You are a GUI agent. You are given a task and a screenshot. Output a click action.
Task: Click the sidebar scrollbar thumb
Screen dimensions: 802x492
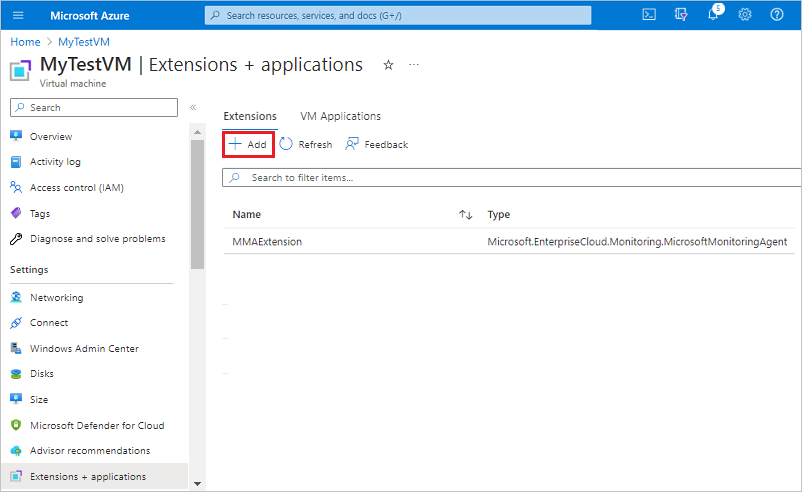(x=197, y=204)
